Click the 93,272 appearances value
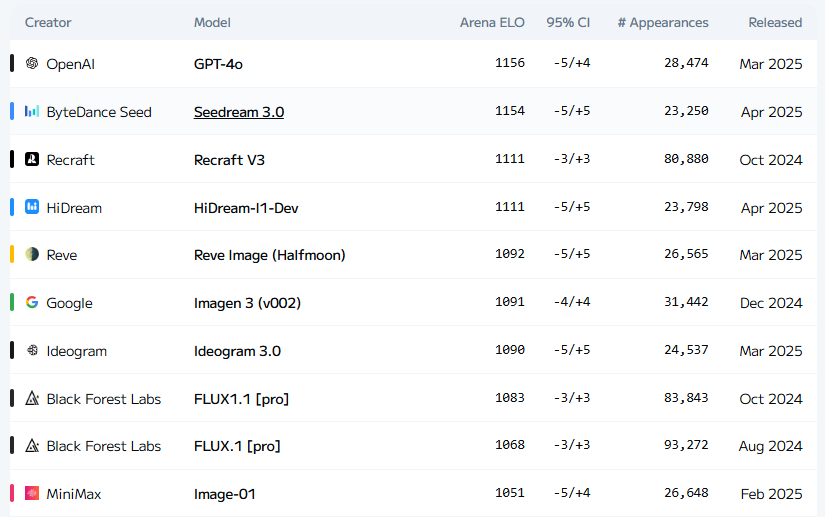The image size is (825, 517). pos(686,444)
